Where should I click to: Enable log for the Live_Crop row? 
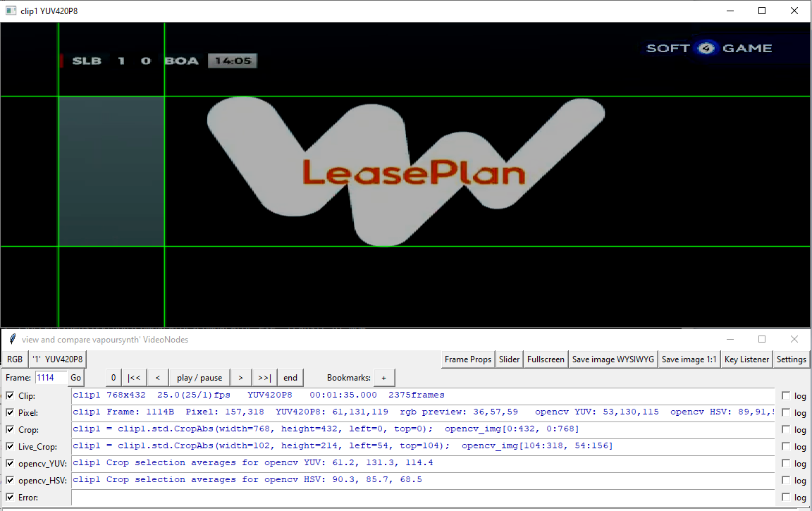786,446
